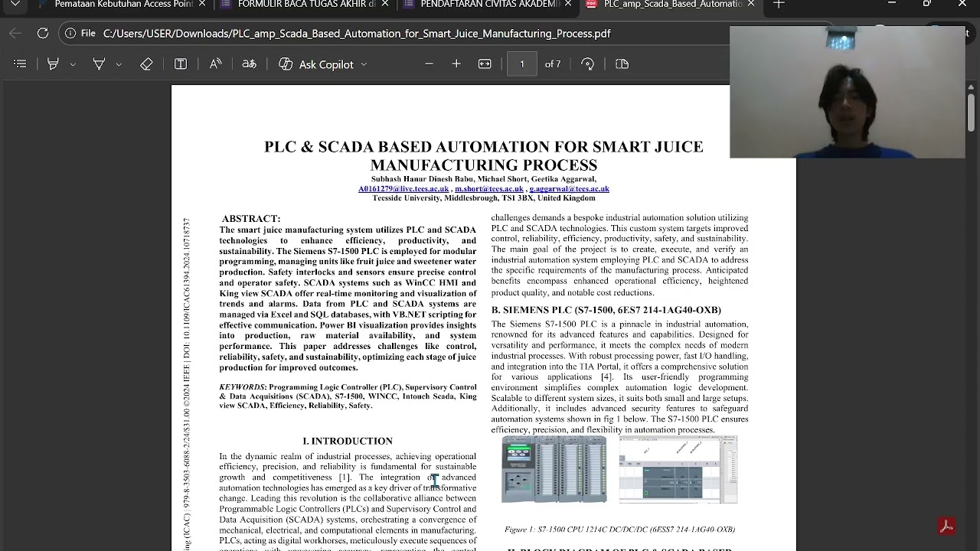Edit the page number field
Screen dimensions: 980x551
[x=522, y=64]
